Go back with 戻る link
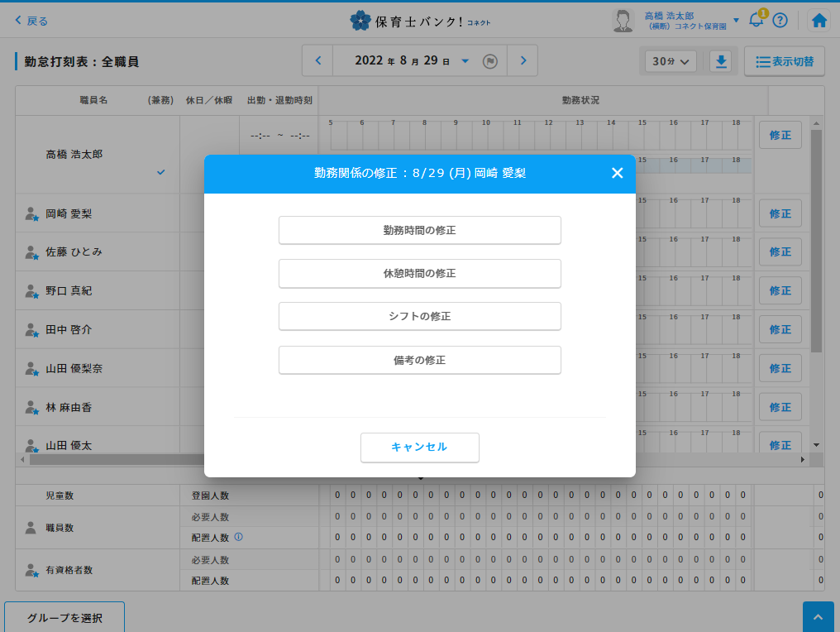 [31, 21]
